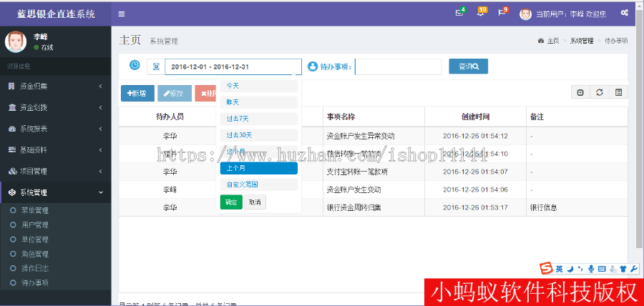The height and width of the screenshot is (306, 644).
Task: Toggle table card view icon button
Action: 618,92
